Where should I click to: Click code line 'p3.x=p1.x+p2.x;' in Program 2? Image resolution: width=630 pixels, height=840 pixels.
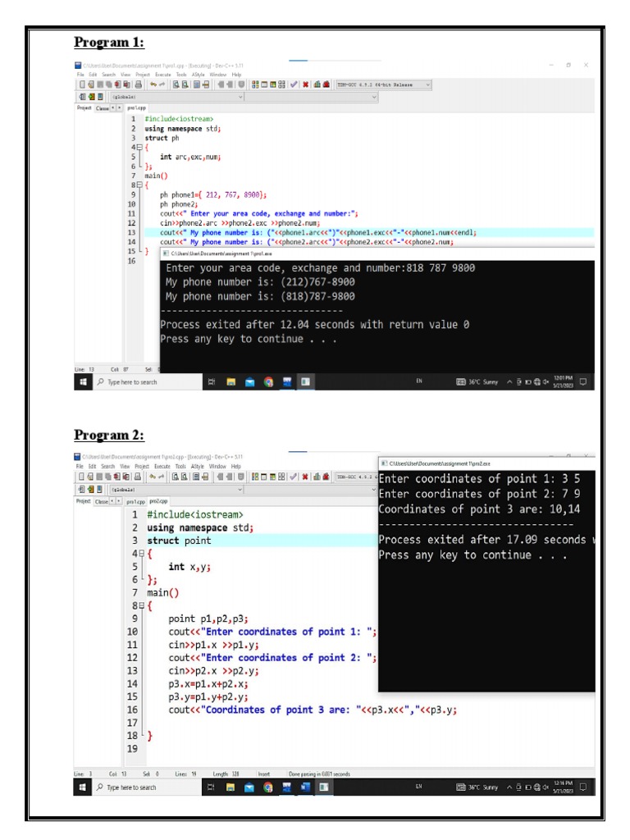point(208,684)
